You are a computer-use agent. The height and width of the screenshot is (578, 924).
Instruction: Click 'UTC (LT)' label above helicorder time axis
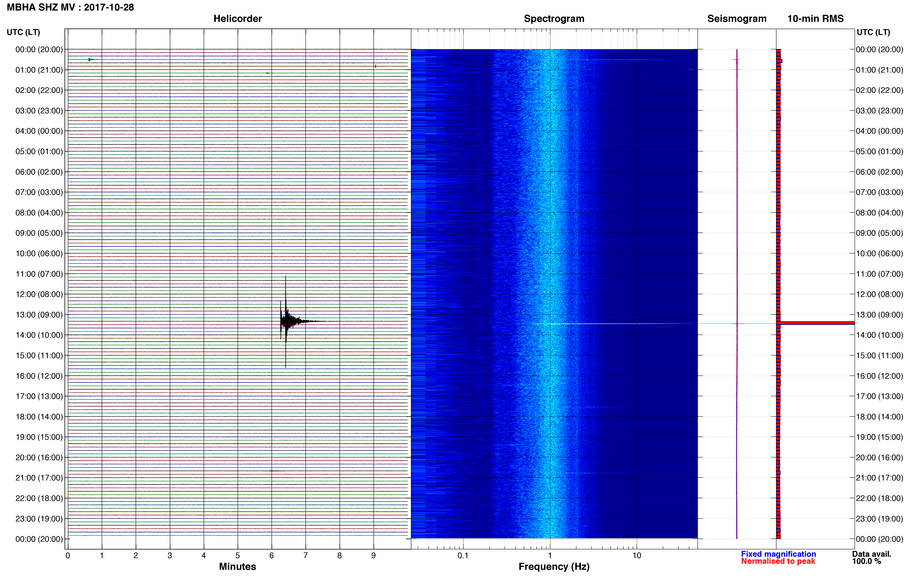[23, 32]
